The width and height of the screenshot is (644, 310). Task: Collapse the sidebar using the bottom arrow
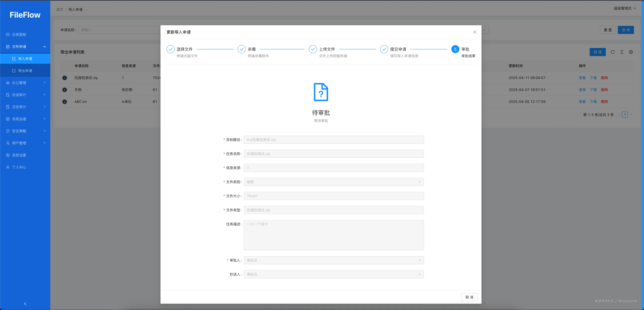click(25, 304)
